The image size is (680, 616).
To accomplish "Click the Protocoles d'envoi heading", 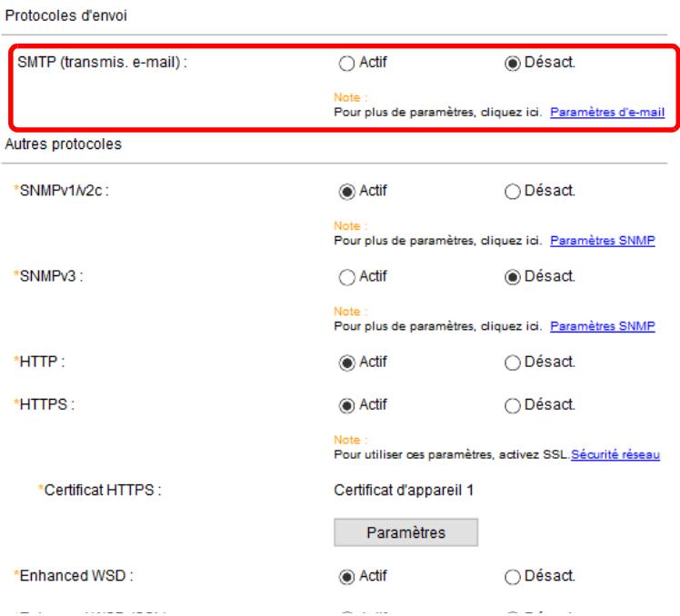I will [x=66, y=15].
